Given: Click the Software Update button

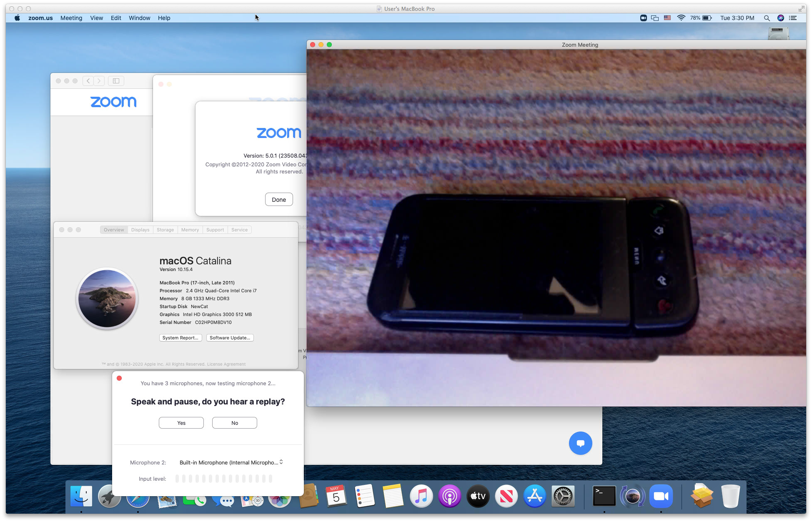Looking at the screenshot, I should click(230, 338).
